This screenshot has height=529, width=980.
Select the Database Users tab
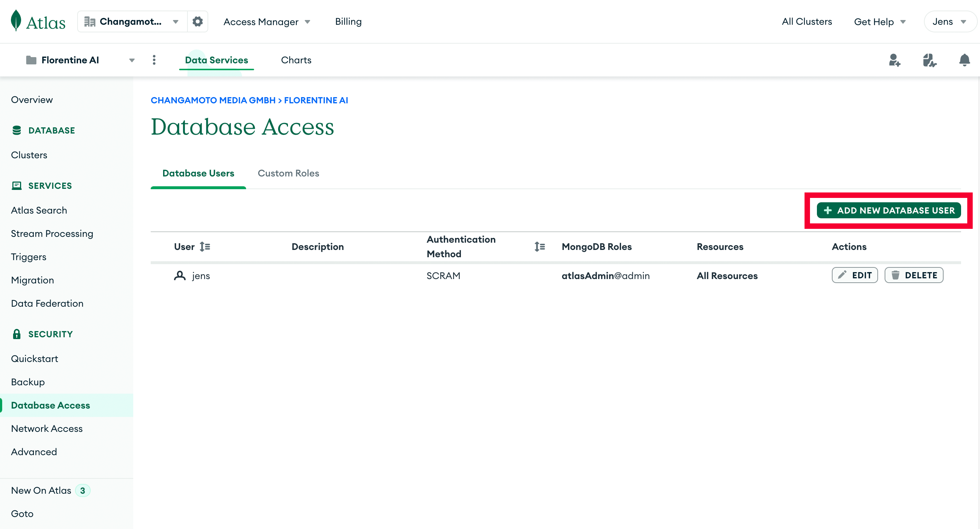pos(198,173)
